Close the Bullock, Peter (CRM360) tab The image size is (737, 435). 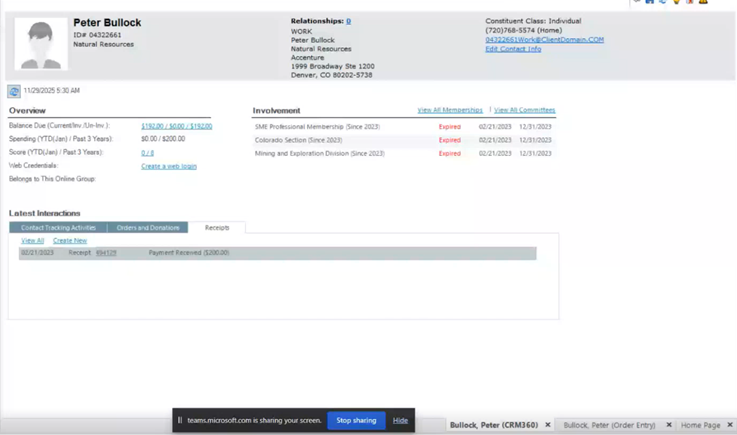[x=548, y=425]
